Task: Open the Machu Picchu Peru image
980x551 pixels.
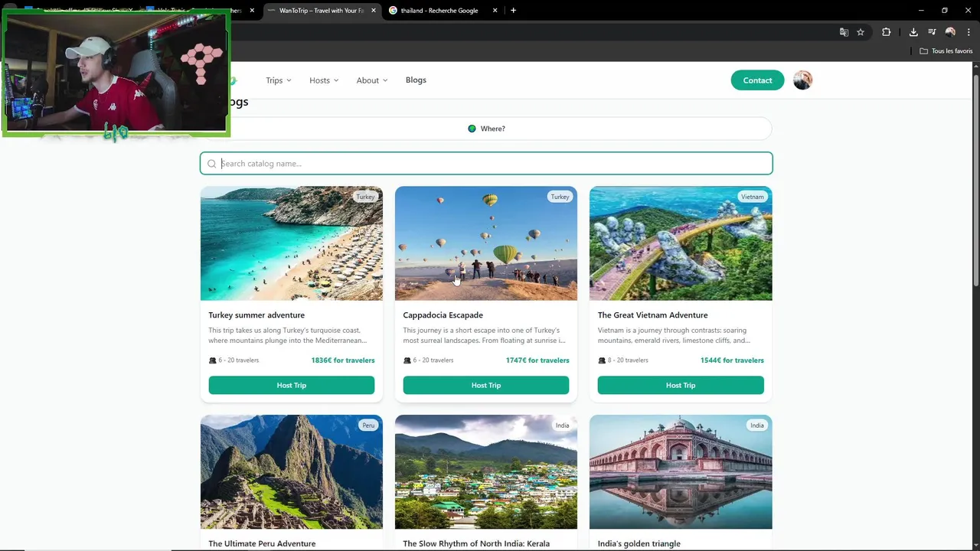Action: [292, 472]
